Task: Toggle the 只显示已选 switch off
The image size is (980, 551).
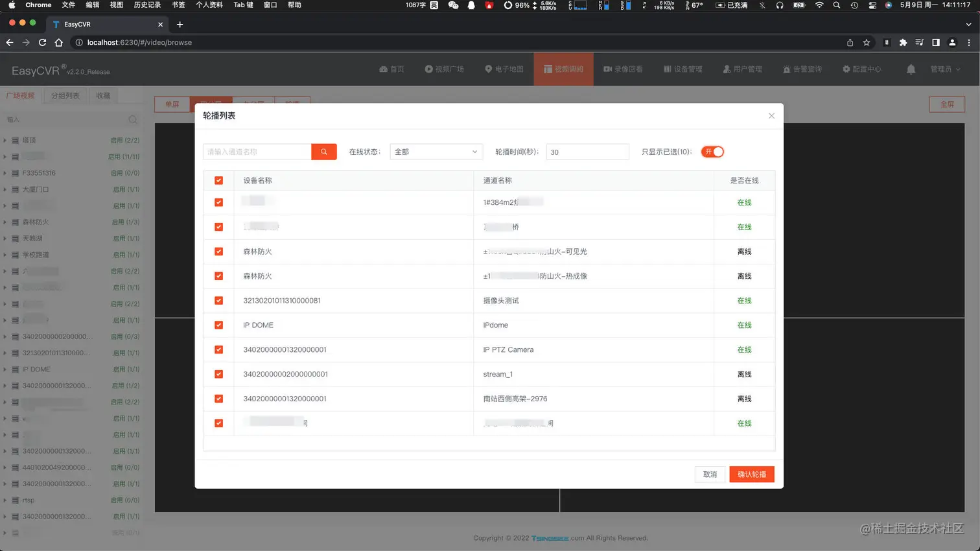Action: [x=712, y=152]
